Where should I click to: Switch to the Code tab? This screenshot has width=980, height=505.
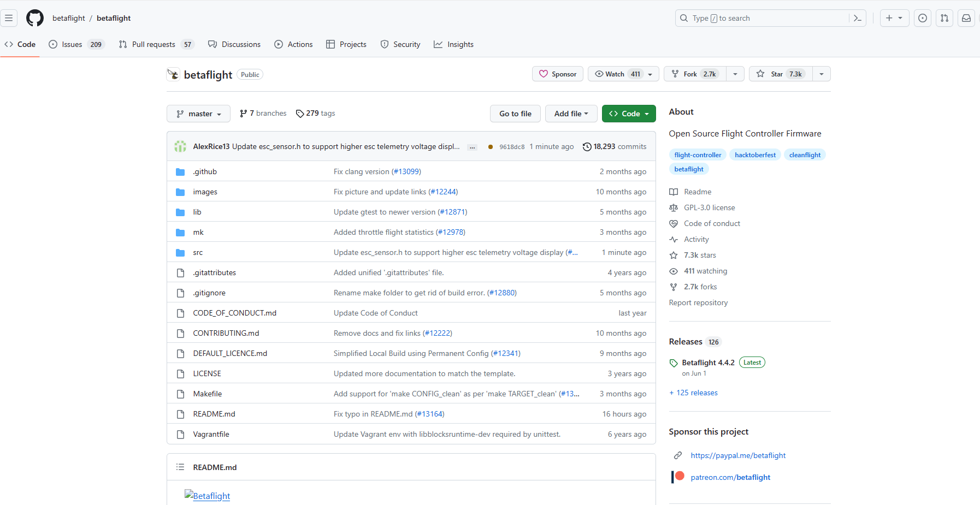20,44
